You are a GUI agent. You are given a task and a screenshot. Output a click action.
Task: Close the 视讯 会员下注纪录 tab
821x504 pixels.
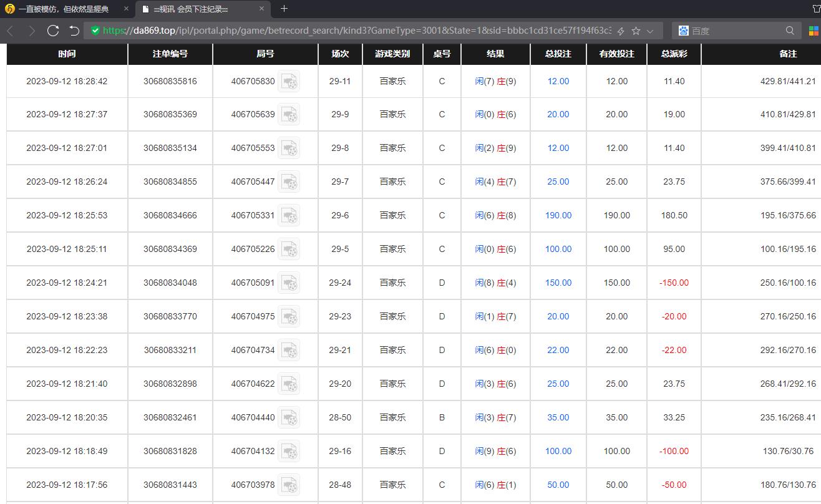point(261,9)
